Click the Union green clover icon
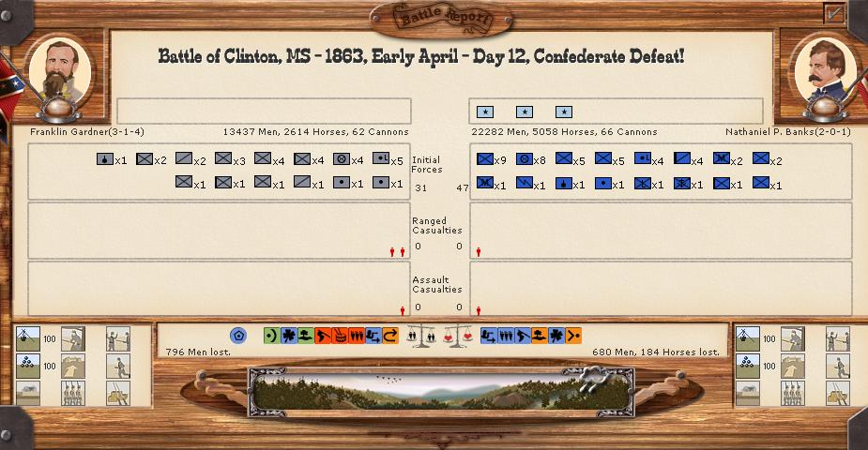 pyautogui.click(x=557, y=335)
